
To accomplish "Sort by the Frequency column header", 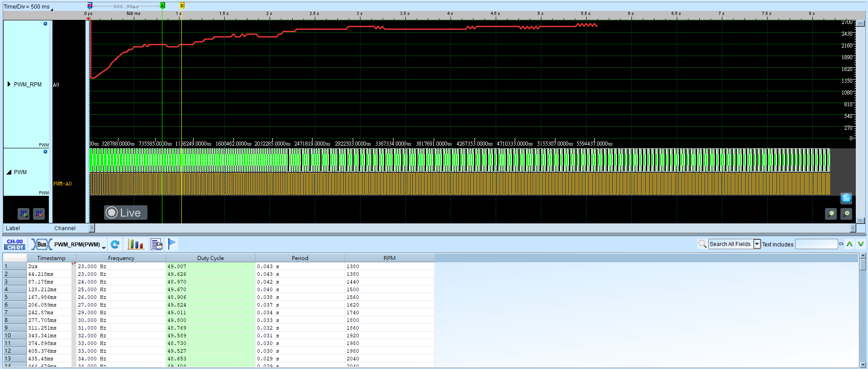I will [x=121, y=258].
